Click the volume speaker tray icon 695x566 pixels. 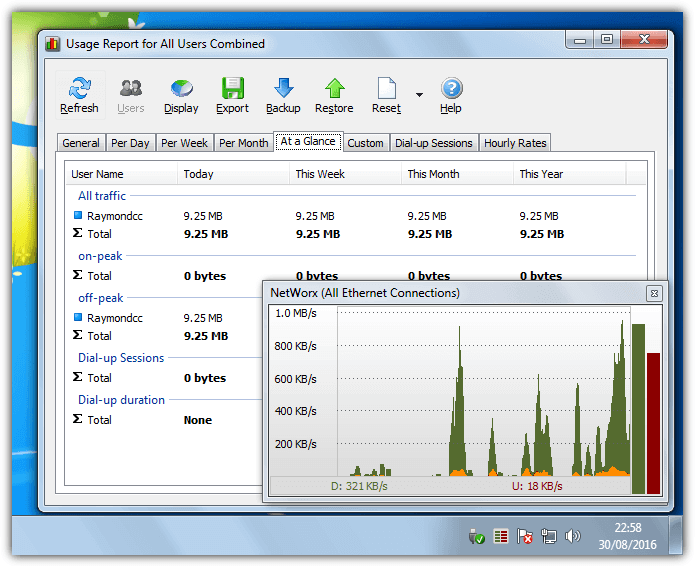[573, 537]
